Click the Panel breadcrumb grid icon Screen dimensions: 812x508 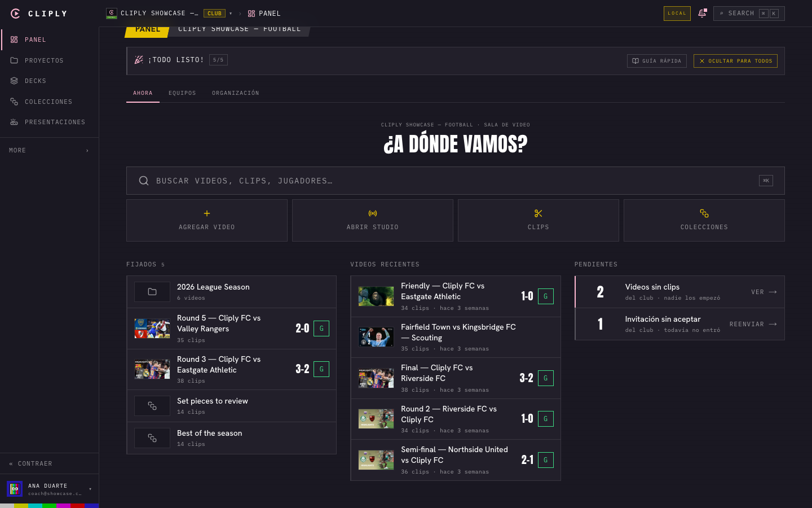pyautogui.click(x=251, y=14)
